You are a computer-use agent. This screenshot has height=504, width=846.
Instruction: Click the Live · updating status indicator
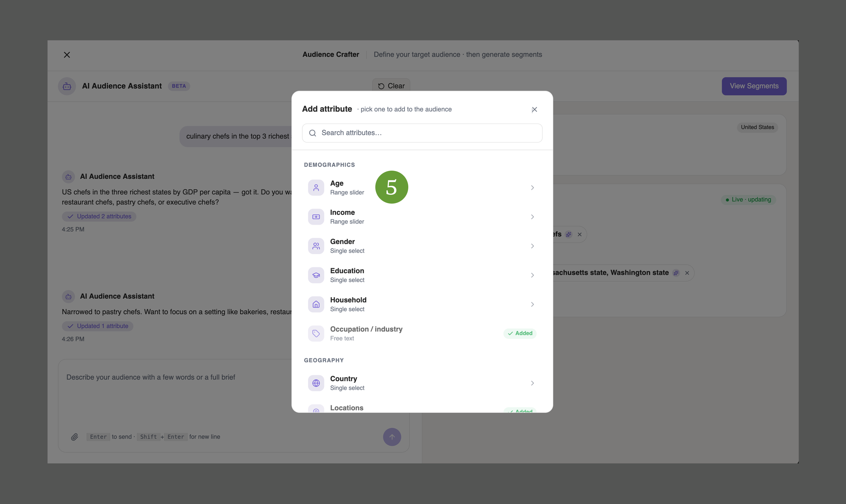coord(748,199)
